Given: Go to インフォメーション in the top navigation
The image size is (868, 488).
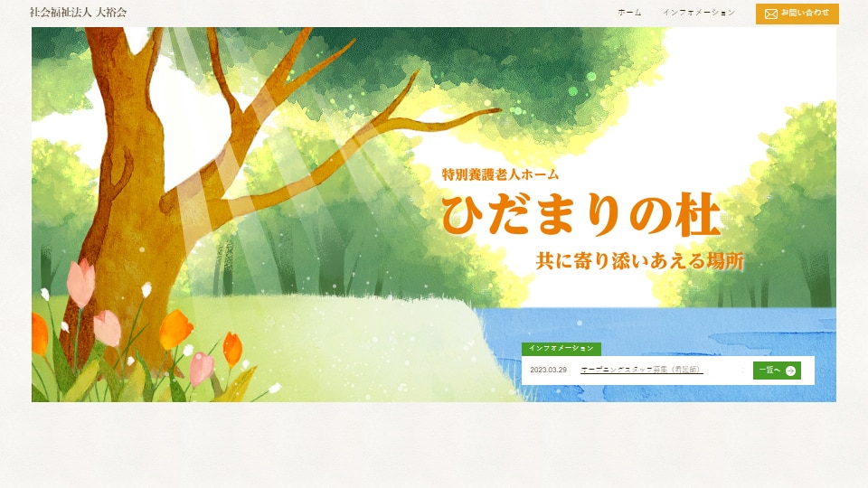Looking at the screenshot, I should point(698,13).
